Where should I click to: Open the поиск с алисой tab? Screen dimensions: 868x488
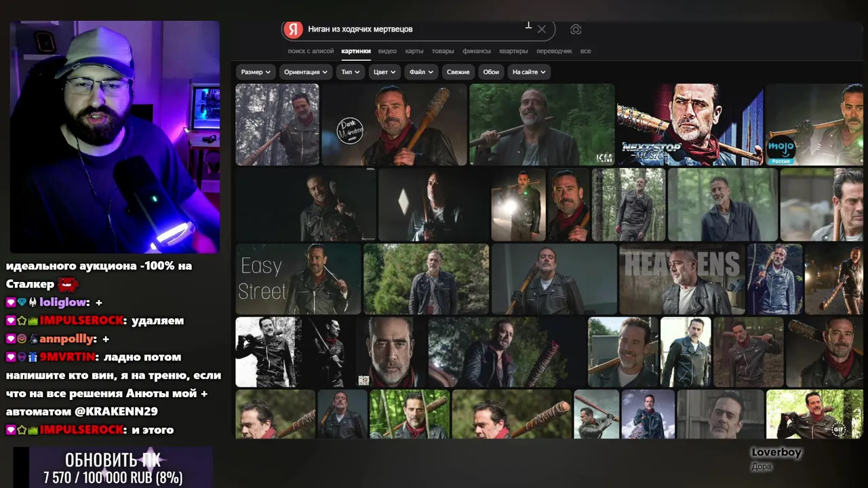(311, 51)
